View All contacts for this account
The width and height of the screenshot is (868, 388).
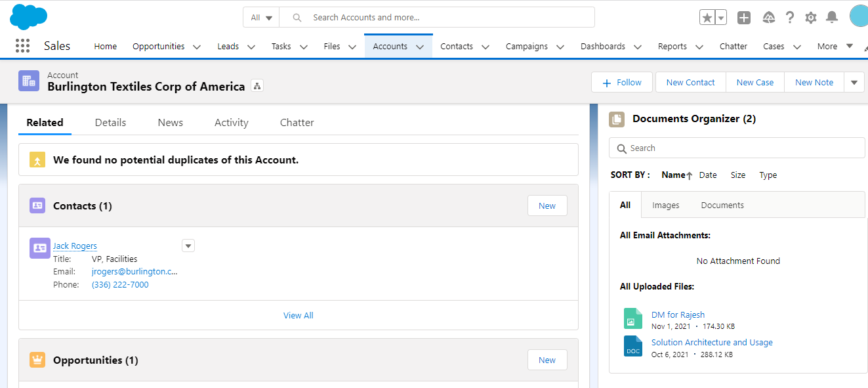298,315
